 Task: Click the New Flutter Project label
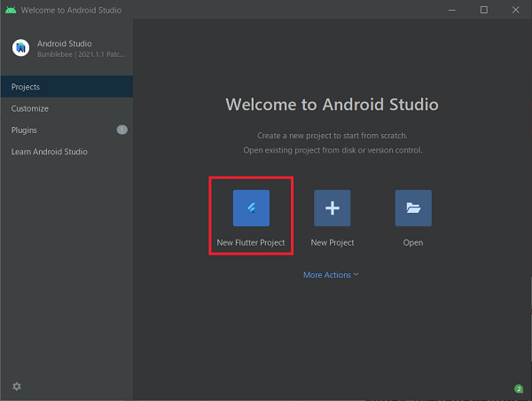[x=251, y=243]
